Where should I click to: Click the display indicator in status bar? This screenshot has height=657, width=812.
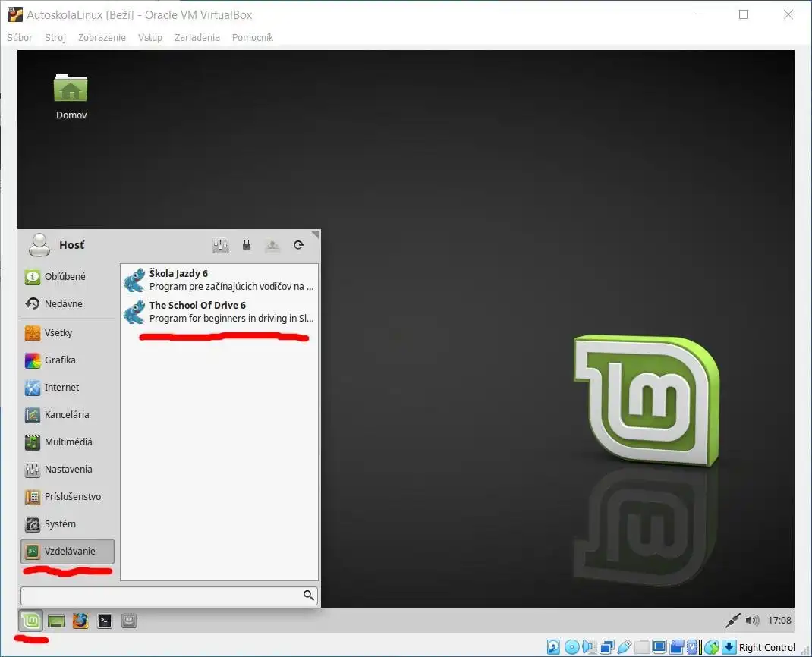(659, 647)
